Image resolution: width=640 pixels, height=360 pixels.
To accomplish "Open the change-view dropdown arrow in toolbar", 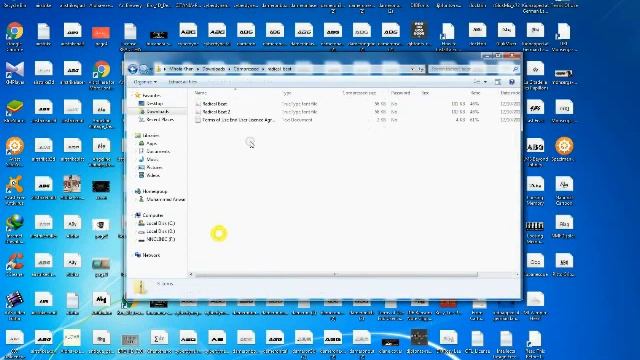I will 485,82.
